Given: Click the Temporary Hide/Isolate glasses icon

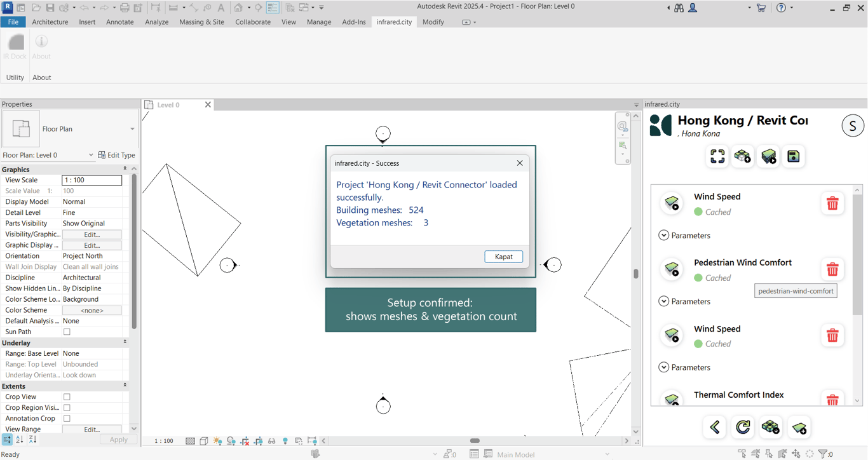Looking at the screenshot, I should click(x=272, y=441).
